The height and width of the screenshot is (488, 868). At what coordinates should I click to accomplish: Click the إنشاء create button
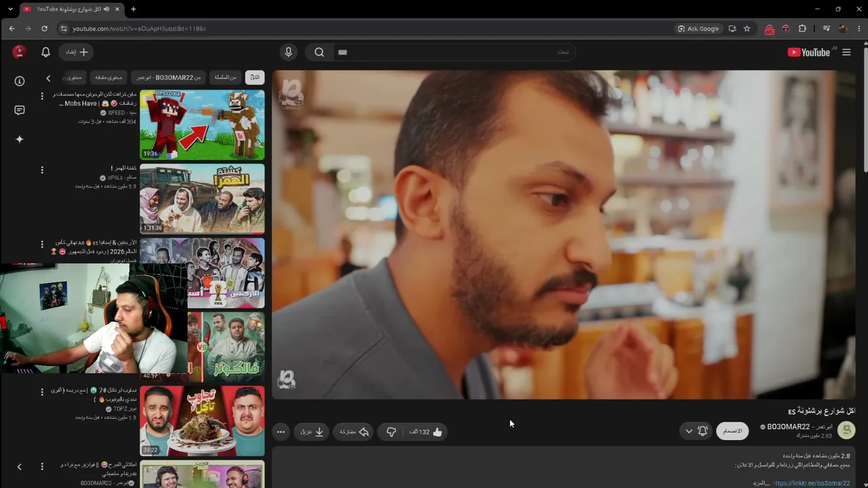(77, 52)
